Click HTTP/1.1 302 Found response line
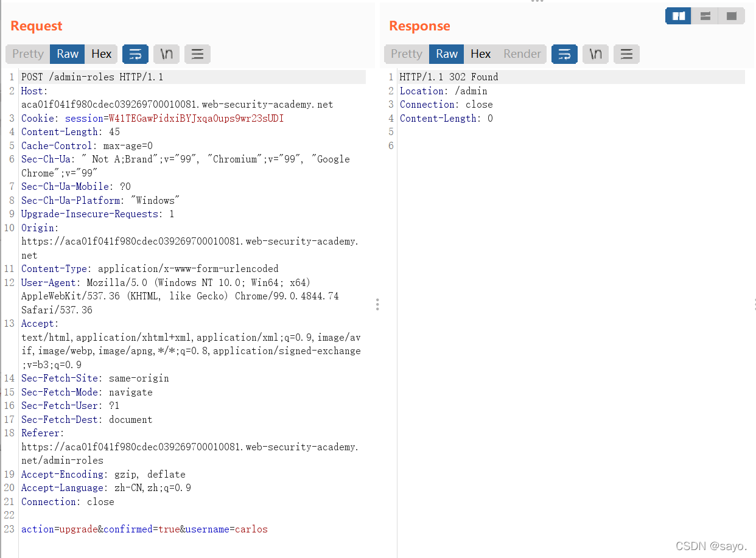Screen dimensions: 756x558 click(449, 77)
